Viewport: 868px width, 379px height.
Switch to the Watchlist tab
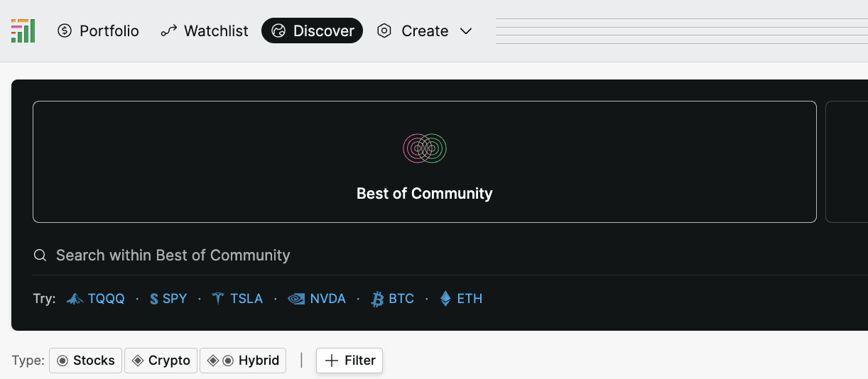pos(205,31)
